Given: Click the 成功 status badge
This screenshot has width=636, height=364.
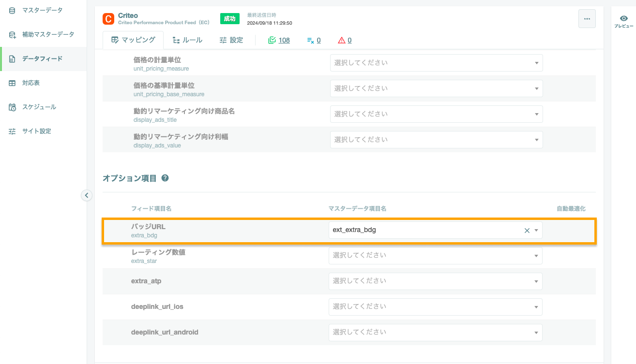Looking at the screenshot, I should pyautogui.click(x=229, y=19).
